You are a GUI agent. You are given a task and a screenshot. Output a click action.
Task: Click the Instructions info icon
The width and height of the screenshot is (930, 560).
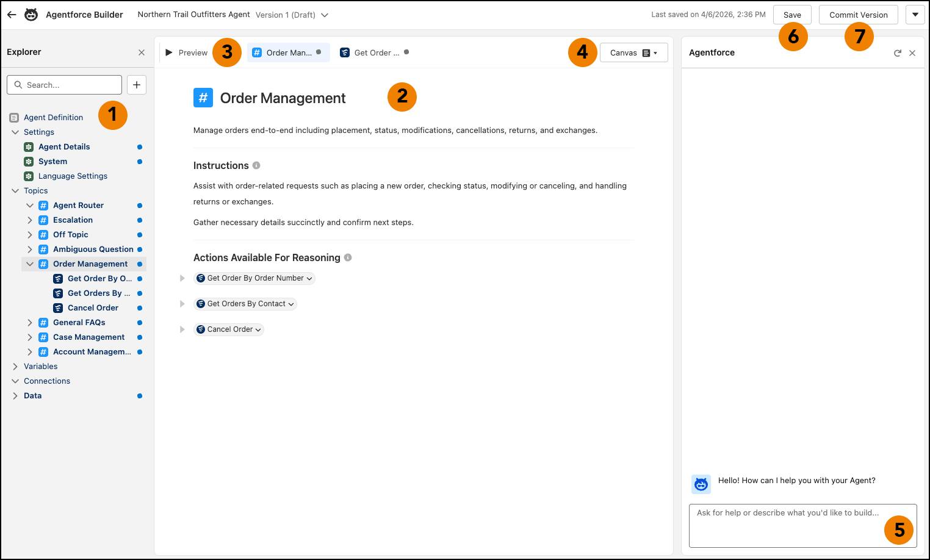(256, 165)
